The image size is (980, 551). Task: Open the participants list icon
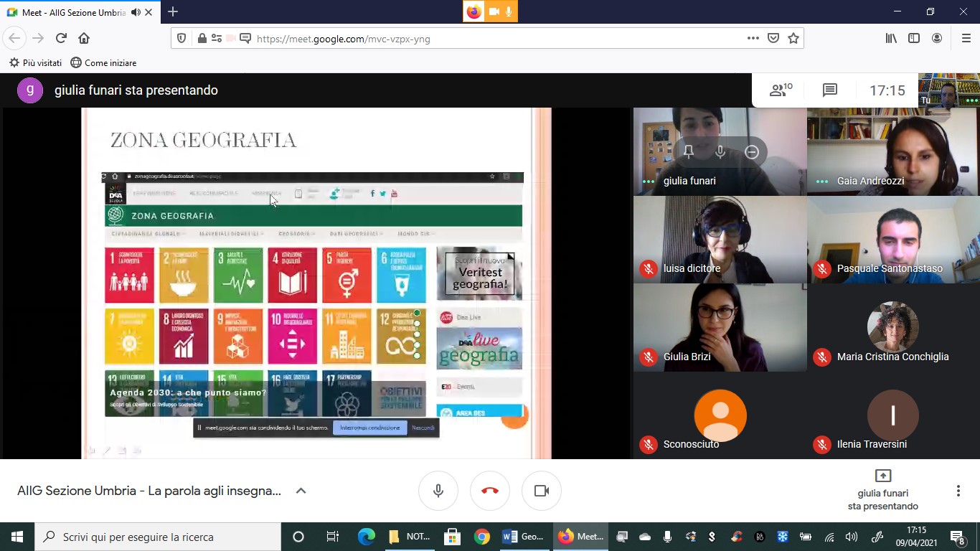click(781, 90)
